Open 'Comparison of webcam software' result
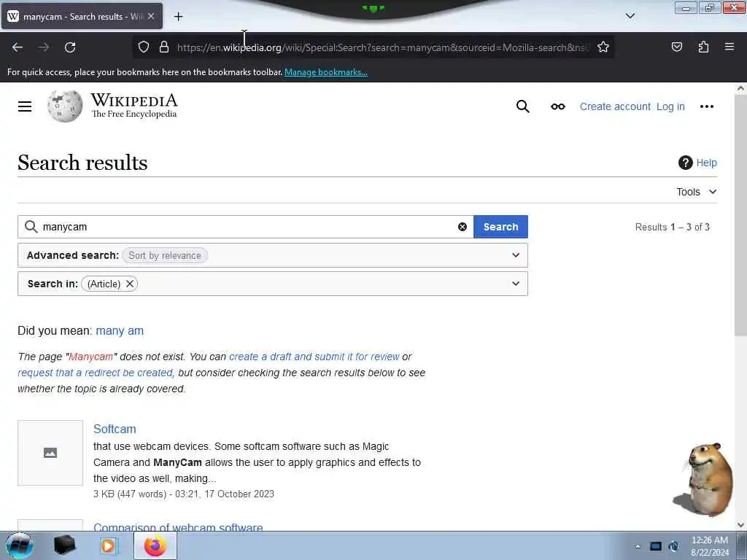Viewport: 747px width, 560px height. (178, 526)
